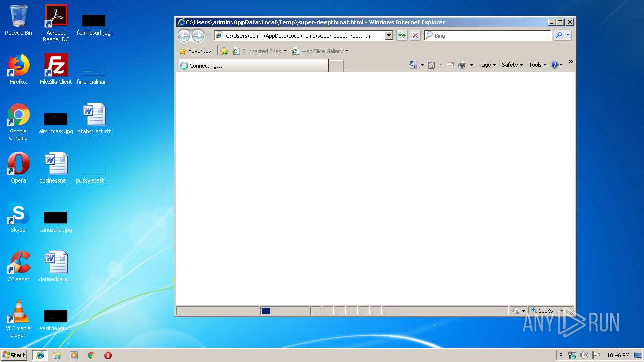
Task: Open the RSS feeds icon
Action: pos(431,65)
